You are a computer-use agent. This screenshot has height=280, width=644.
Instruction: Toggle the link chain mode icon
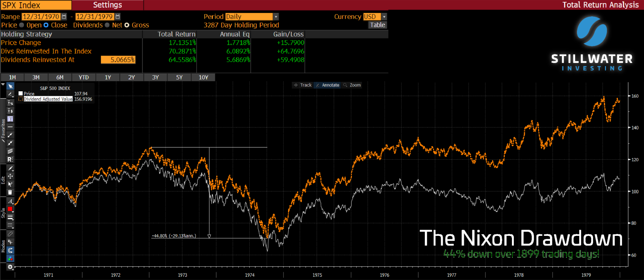[x=10, y=234]
